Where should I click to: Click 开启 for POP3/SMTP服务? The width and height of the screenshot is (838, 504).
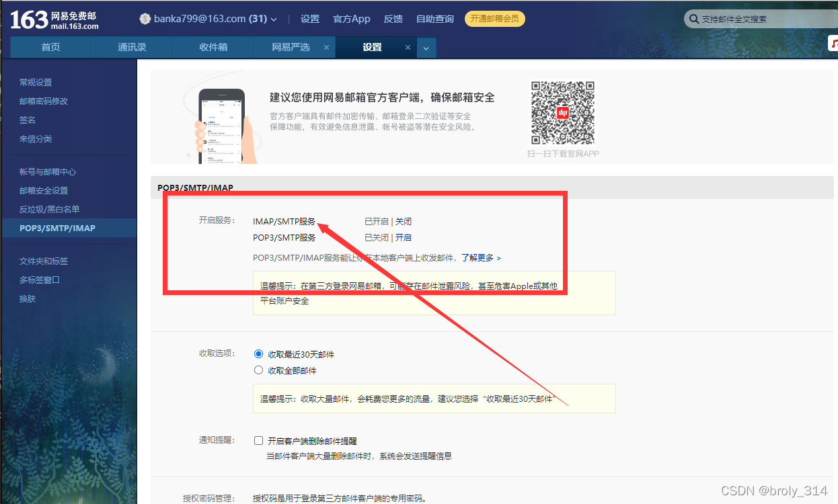point(404,237)
